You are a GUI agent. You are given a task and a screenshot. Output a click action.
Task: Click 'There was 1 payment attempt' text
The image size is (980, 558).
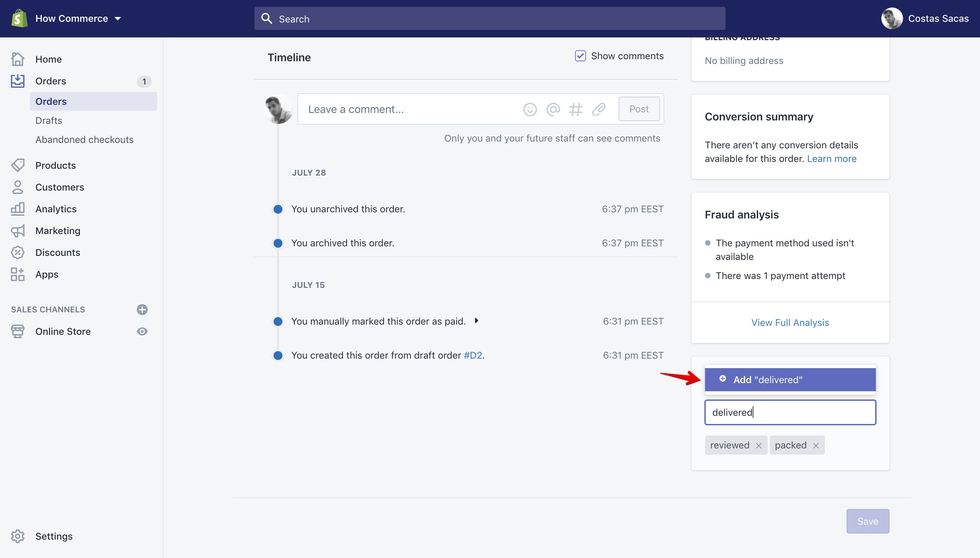pyautogui.click(x=780, y=276)
